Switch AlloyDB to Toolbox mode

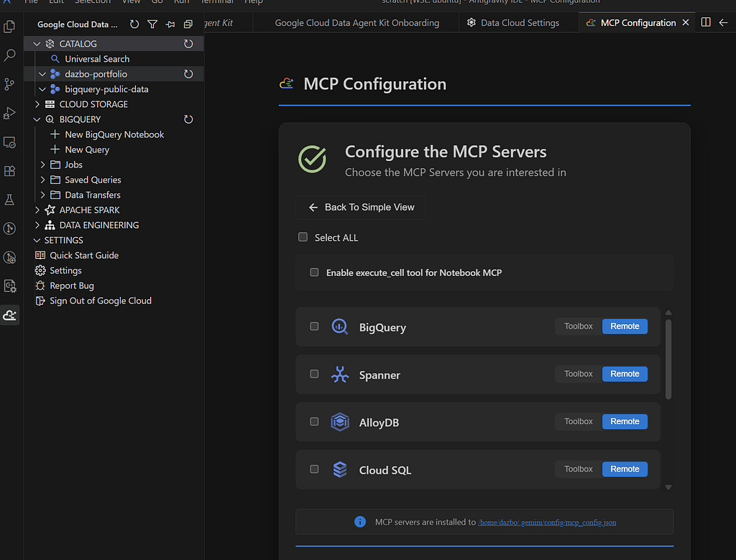pyautogui.click(x=579, y=421)
